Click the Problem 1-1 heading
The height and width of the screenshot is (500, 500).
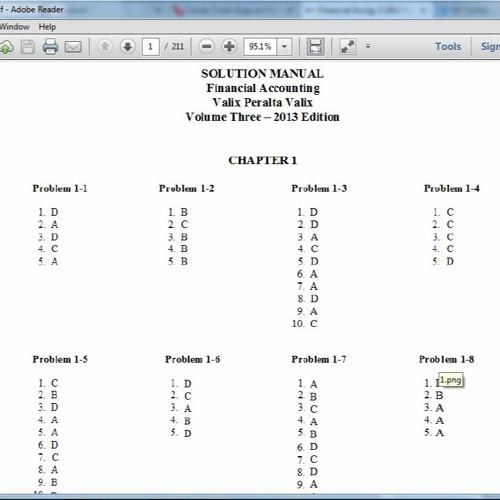60,189
